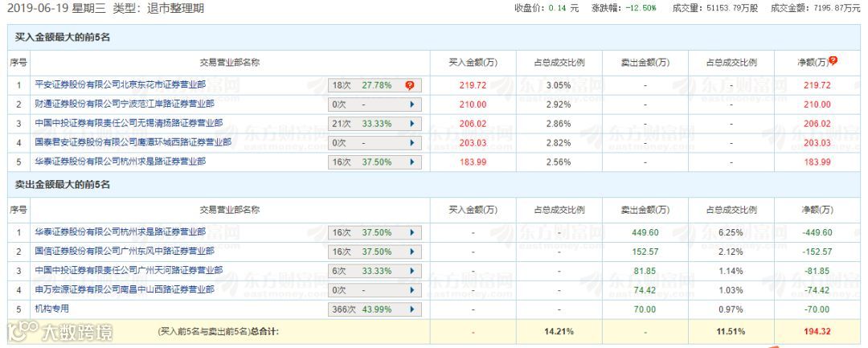Click the 11.51% total sell ratio

click(x=731, y=331)
